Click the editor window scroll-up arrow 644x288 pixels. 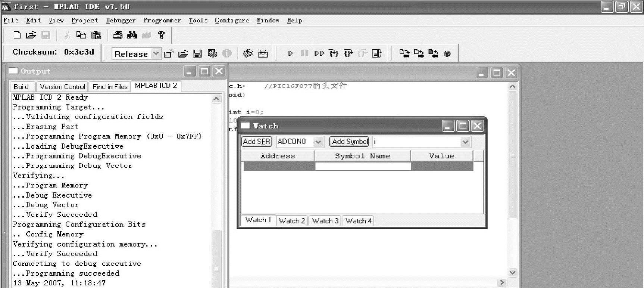513,87
